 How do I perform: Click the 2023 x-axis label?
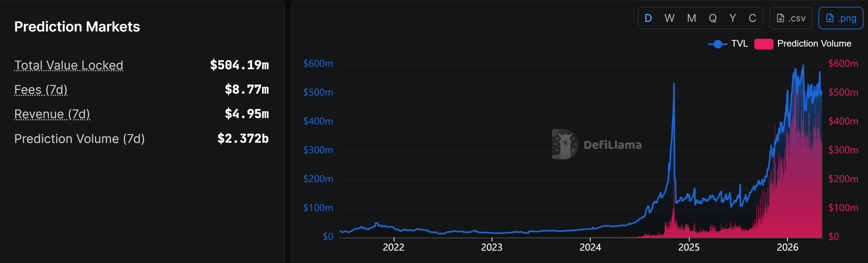[x=492, y=247]
